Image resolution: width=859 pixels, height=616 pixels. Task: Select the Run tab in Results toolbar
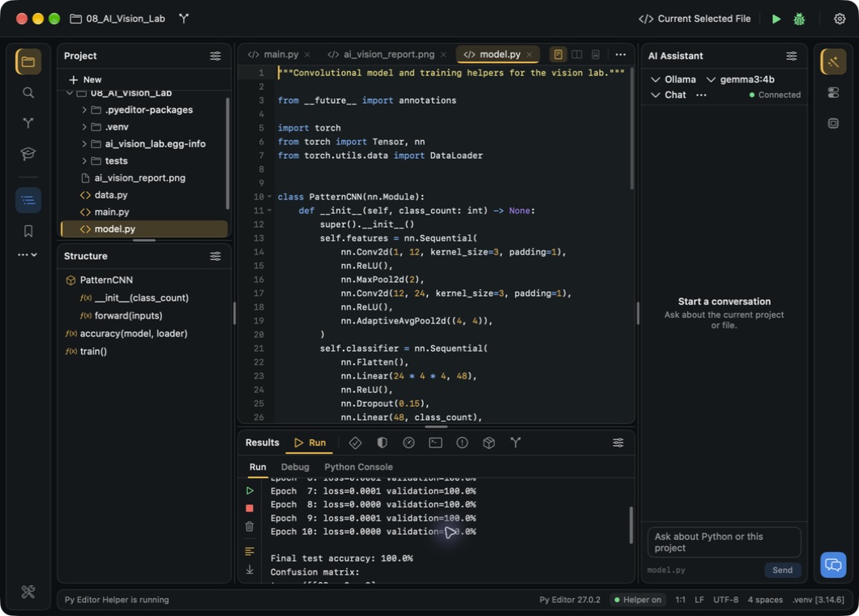click(x=310, y=443)
